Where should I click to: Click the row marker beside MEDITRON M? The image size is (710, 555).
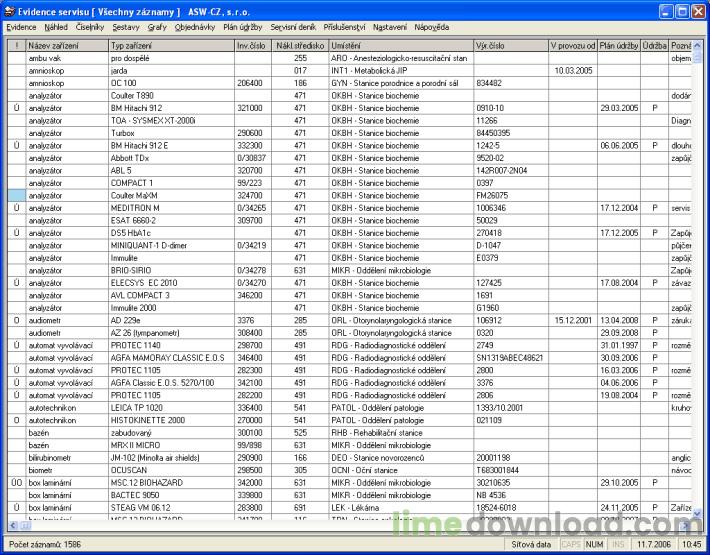coord(16,208)
